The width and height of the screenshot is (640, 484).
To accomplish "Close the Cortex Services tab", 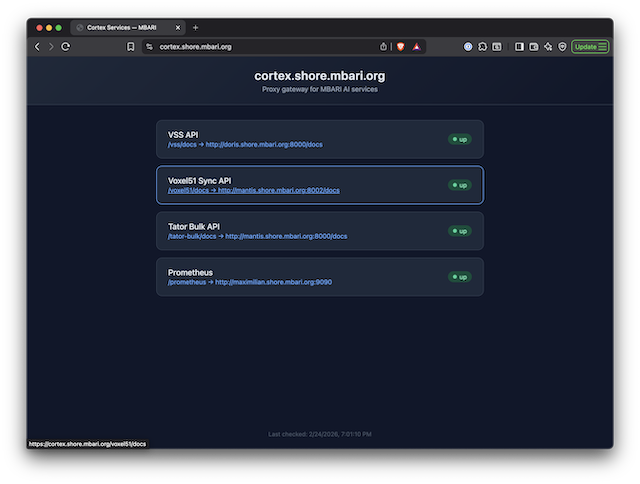I will 178,28.
